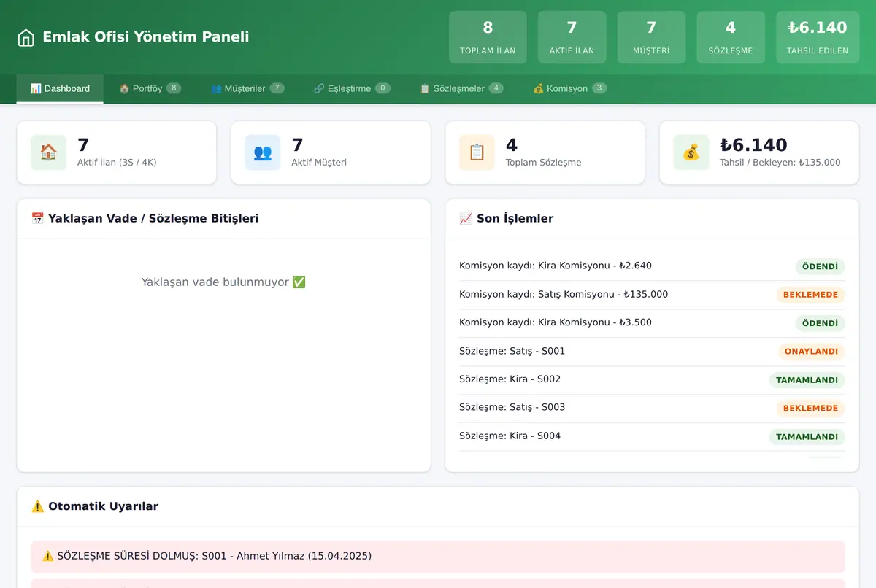Image resolution: width=876 pixels, height=588 pixels.
Task: Click "Tahsil / Bekleyen: ₺135.000" label
Action: pos(780,162)
